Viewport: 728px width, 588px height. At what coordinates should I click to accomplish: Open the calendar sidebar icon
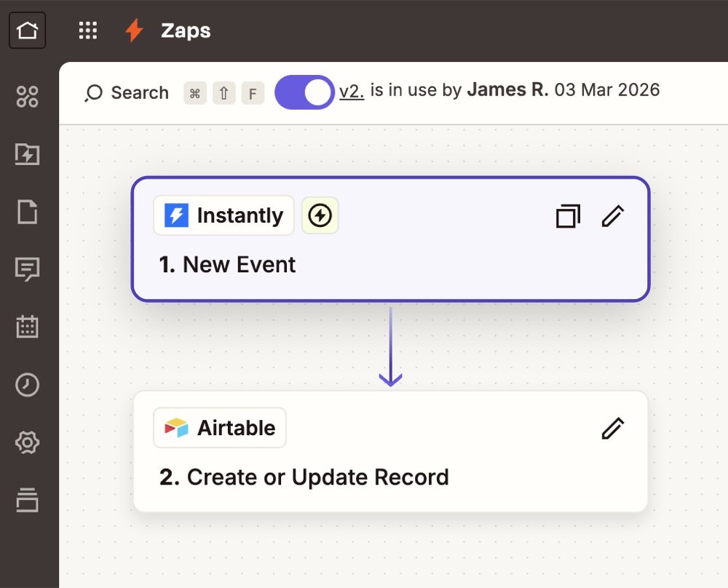click(28, 327)
